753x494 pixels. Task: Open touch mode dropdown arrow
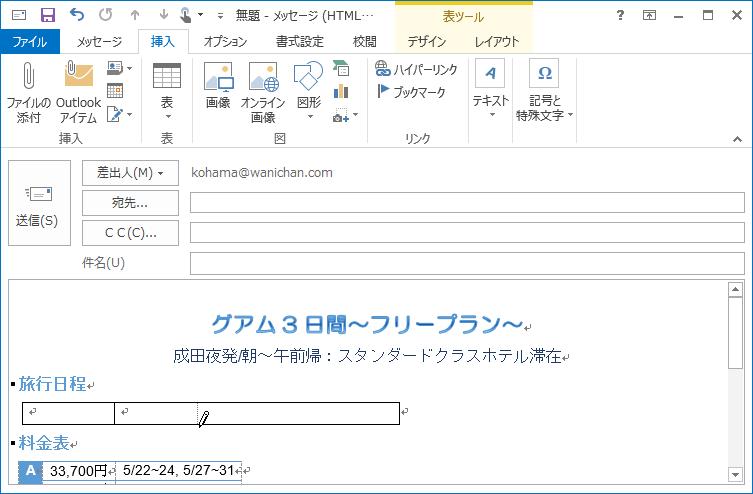(201, 15)
